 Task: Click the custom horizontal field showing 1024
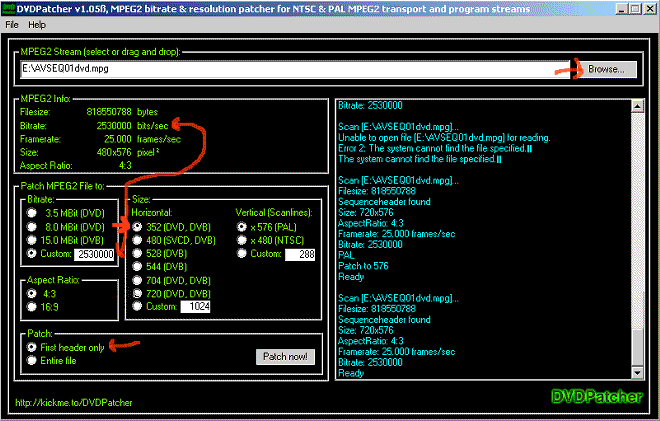(195, 306)
